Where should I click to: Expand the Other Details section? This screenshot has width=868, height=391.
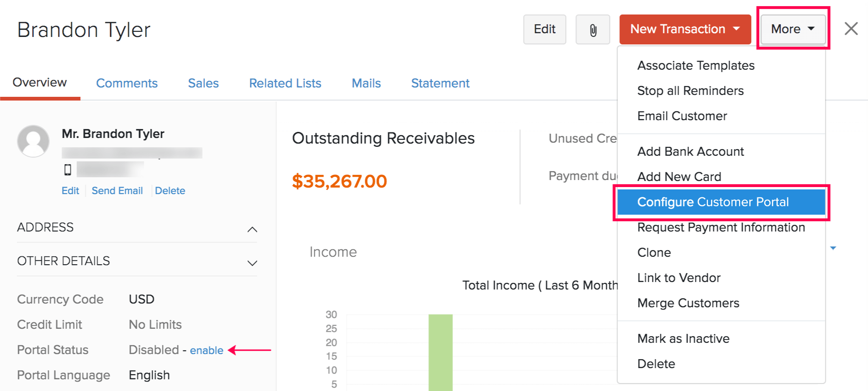[252, 263]
